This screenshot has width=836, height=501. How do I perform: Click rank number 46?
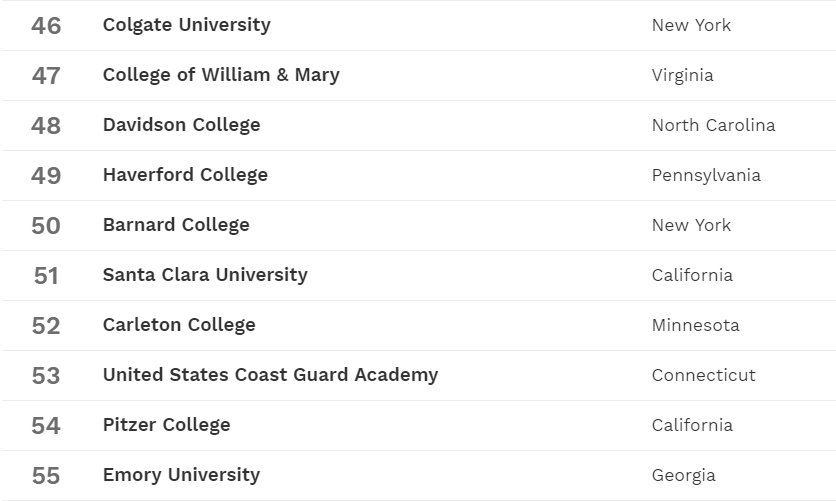(x=46, y=25)
